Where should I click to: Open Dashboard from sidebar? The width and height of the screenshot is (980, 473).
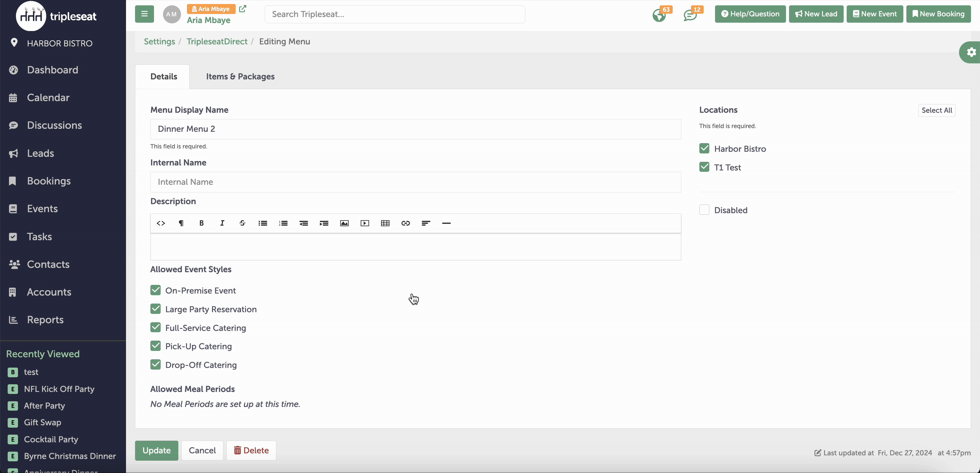point(53,70)
